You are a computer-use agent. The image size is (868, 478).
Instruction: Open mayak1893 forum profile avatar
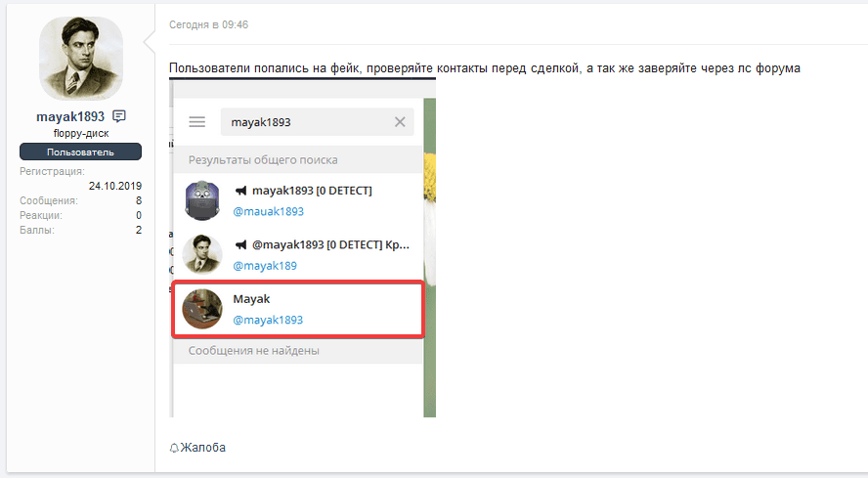[x=81, y=59]
